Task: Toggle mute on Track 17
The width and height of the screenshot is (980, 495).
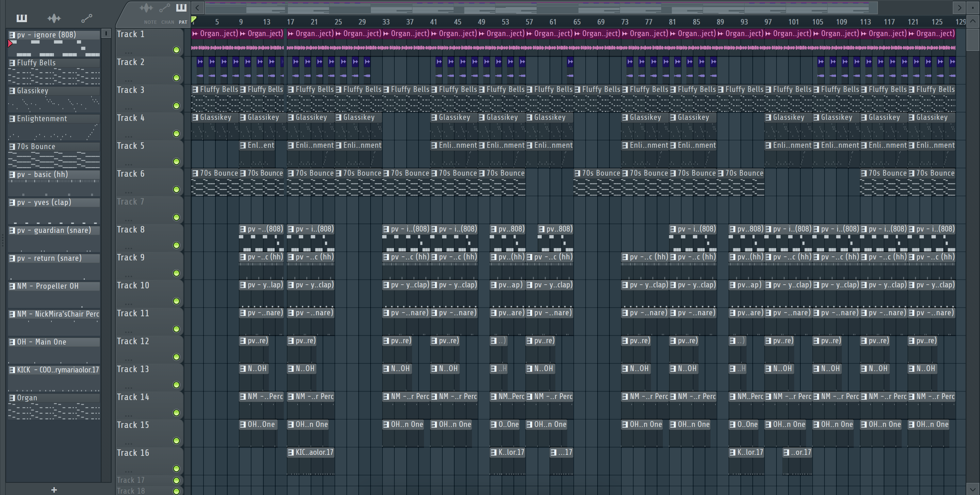Action: pos(176,480)
